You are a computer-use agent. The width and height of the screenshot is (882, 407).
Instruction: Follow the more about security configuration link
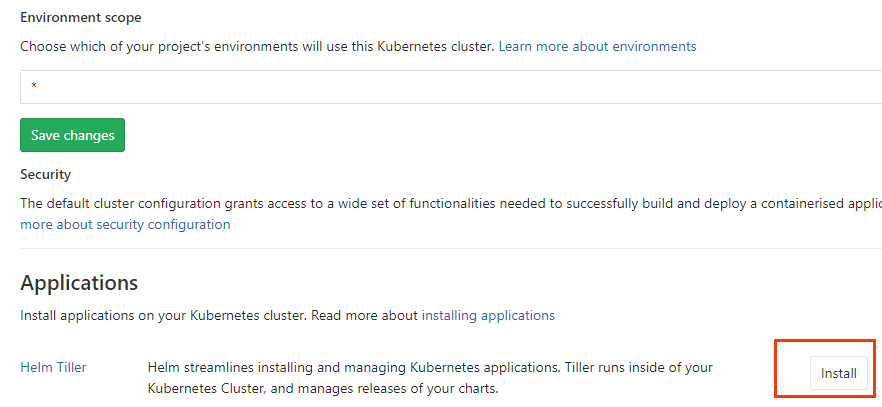[x=125, y=225]
